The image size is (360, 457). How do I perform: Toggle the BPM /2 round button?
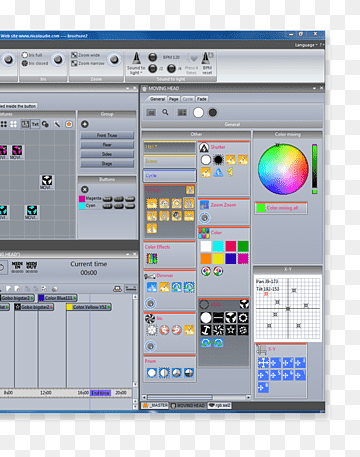(x=152, y=68)
